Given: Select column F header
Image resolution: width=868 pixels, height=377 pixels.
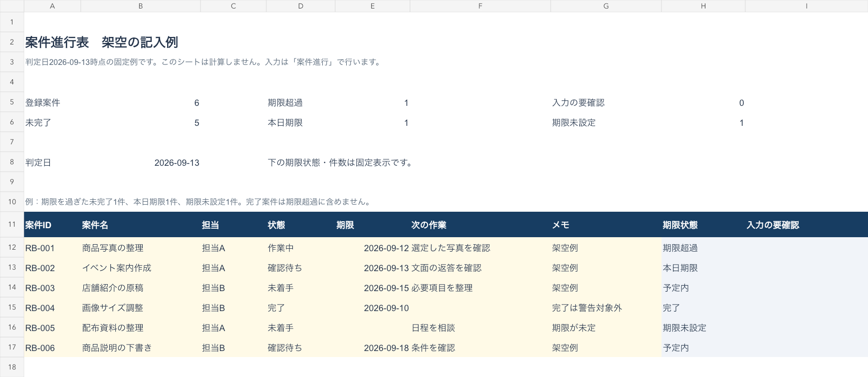Looking at the screenshot, I should click(x=480, y=6).
